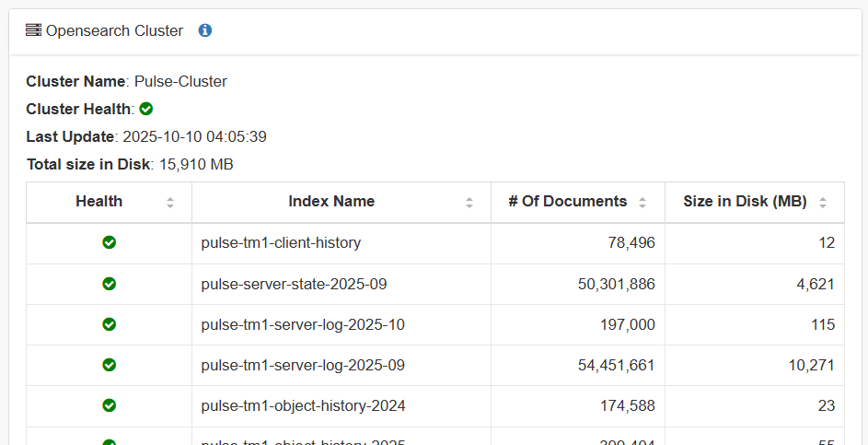Screen dimensions: 868x445
Task: Click the blue info icon beside Opensearch Cluster
Action: pos(205,31)
